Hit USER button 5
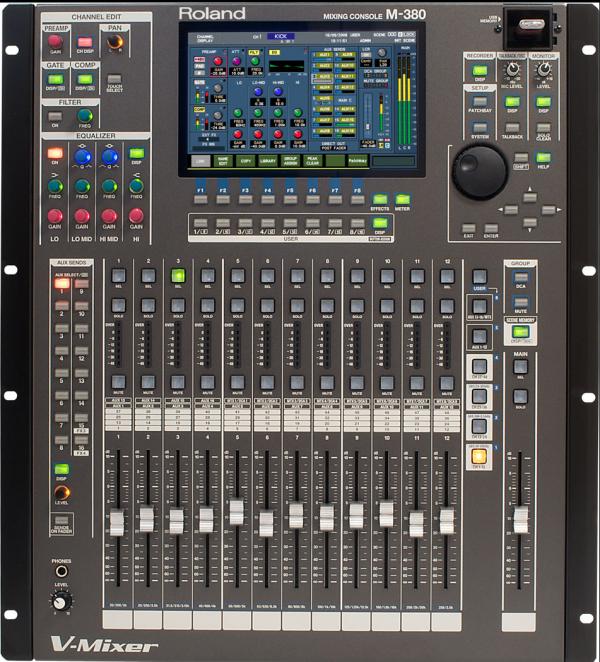 click(290, 223)
